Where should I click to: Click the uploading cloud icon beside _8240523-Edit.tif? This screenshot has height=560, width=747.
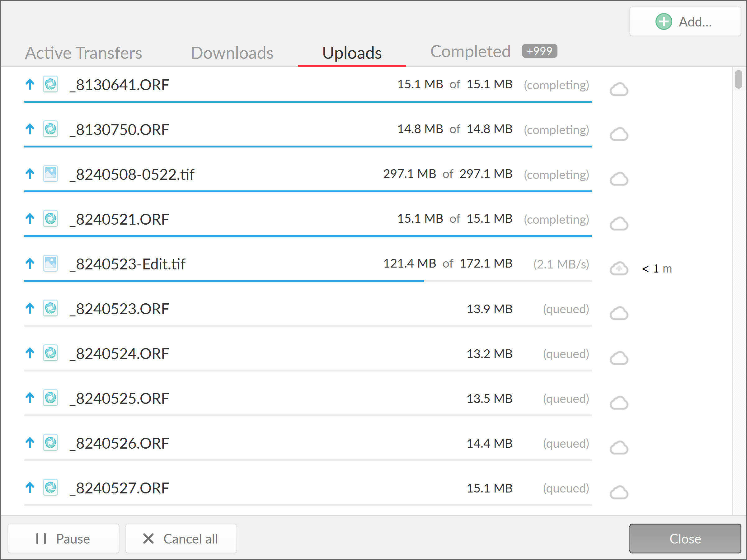pyautogui.click(x=619, y=268)
